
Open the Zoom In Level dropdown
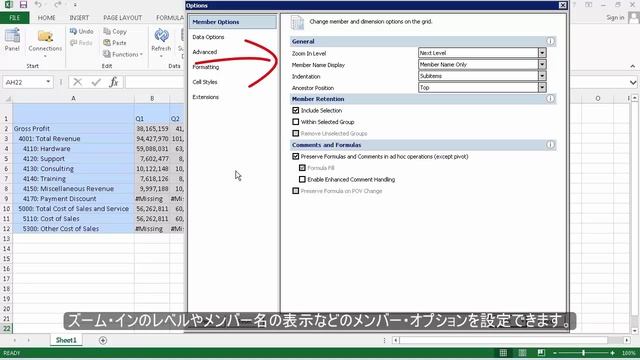pyautogui.click(x=542, y=53)
